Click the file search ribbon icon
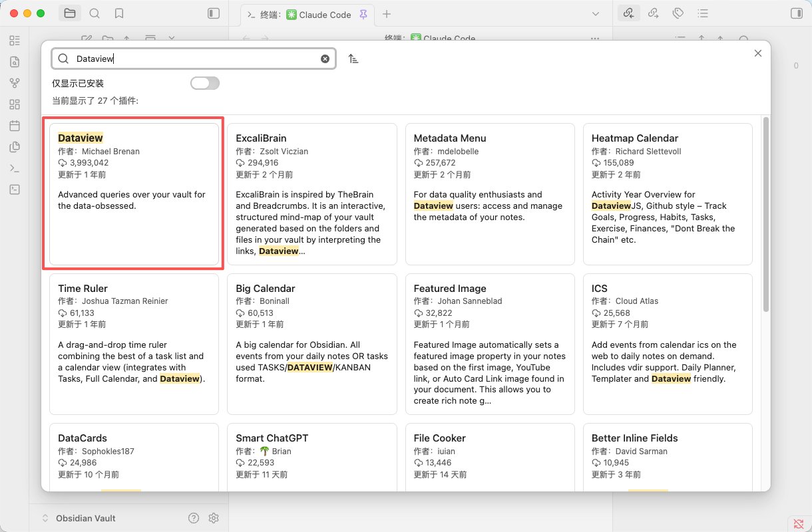This screenshot has width=812, height=532. point(15,62)
